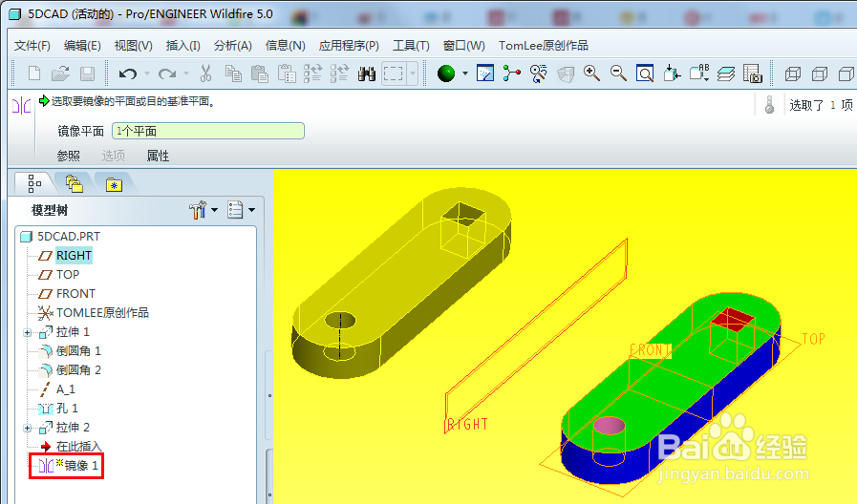The width and height of the screenshot is (857, 504).
Task: Undo the last action
Action: [x=128, y=73]
